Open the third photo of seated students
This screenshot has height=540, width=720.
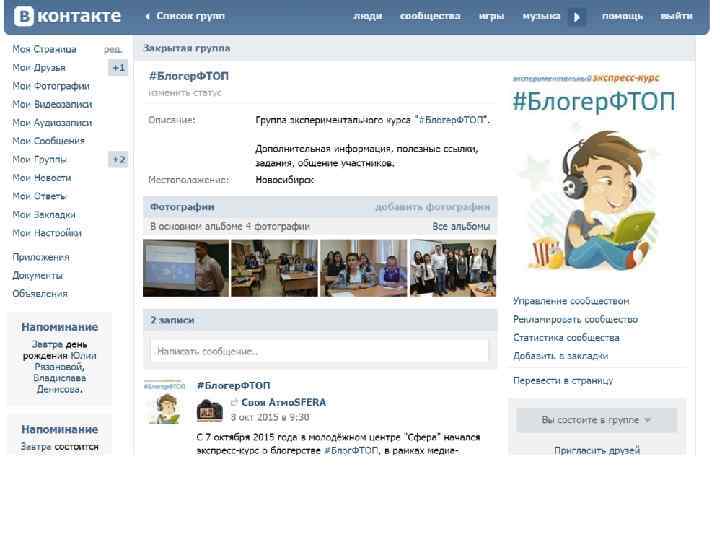[363, 268]
